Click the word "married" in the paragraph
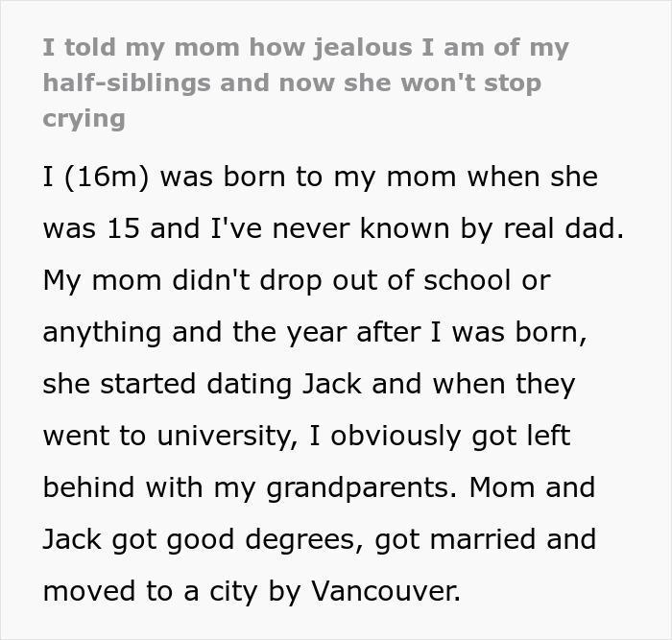The image size is (672, 640). tap(483, 539)
